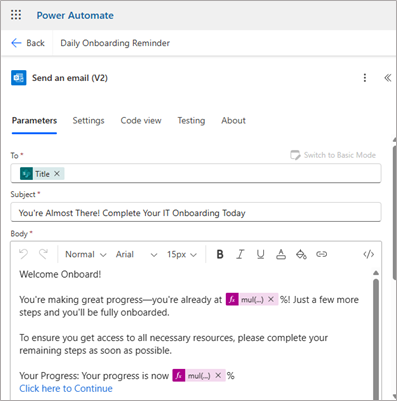Viewport: 397px width, 401px height.
Task: Click the Bold formatting icon
Action: tap(220, 254)
